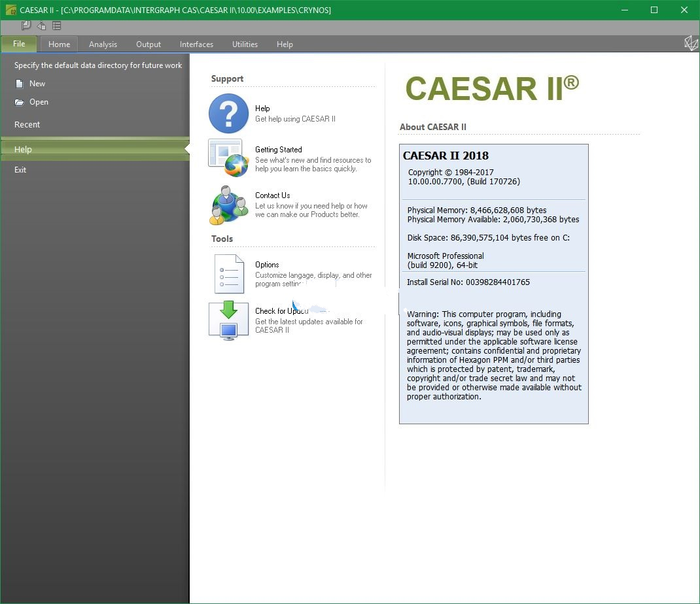Image resolution: width=700 pixels, height=604 pixels.
Task: Open Options using its settings page icon
Action: 228,274
